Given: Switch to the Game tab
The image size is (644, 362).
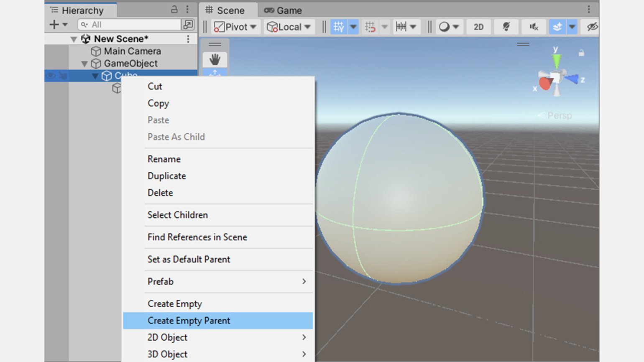Looking at the screenshot, I should coord(283,10).
